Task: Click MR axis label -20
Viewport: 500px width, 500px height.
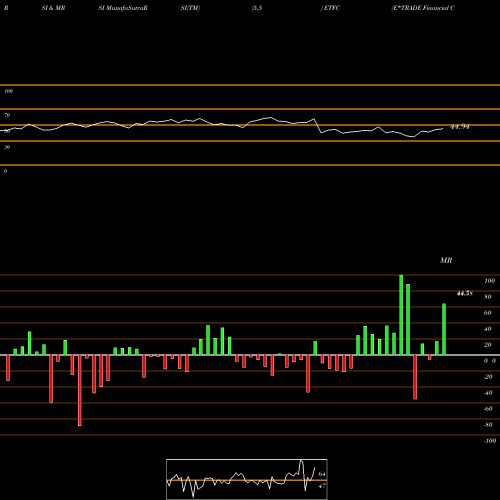Action: coord(488,377)
